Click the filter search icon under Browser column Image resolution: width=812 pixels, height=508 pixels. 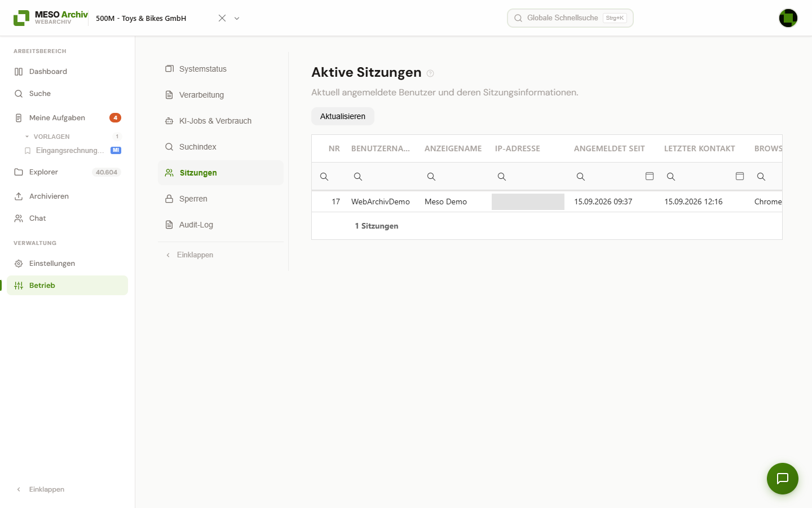pyautogui.click(x=761, y=177)
